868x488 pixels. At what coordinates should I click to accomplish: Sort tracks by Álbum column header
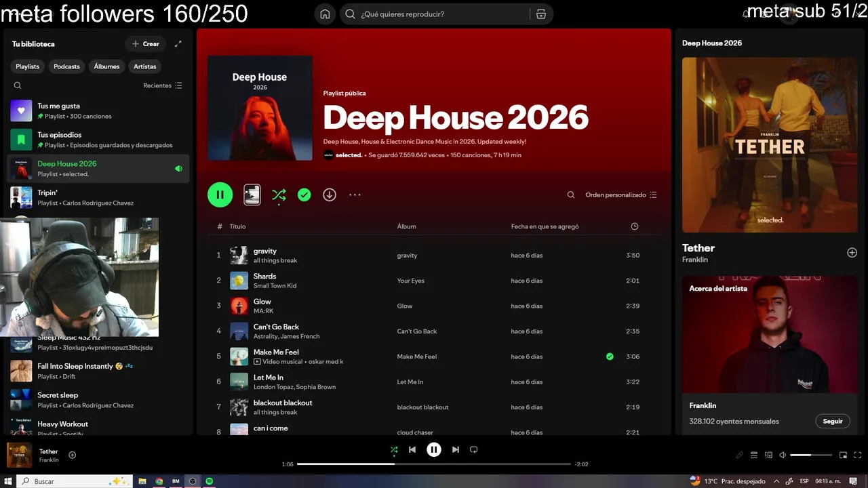(x=406, y=226)
